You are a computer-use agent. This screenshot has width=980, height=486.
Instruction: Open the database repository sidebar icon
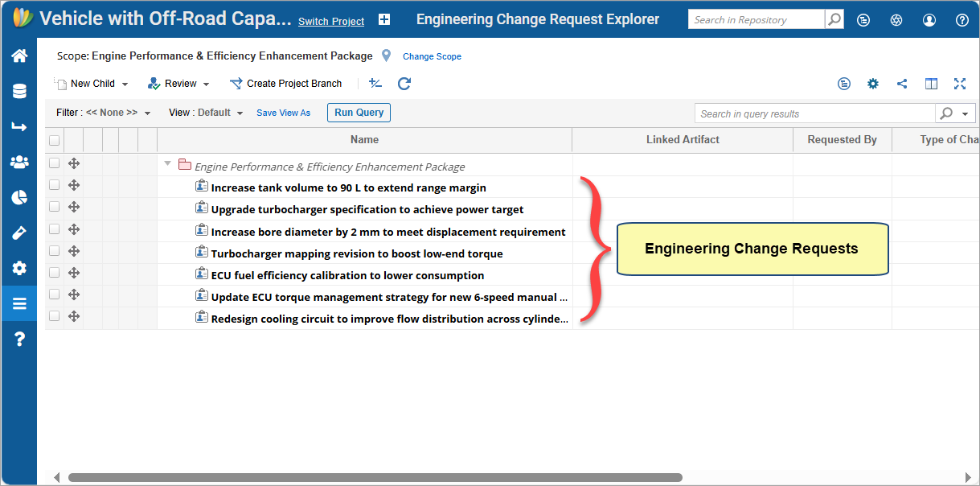pyautogui.click(x=19, y=91)
